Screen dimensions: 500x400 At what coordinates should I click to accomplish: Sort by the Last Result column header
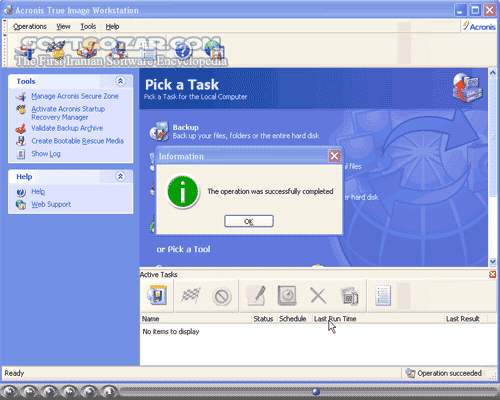466,319
